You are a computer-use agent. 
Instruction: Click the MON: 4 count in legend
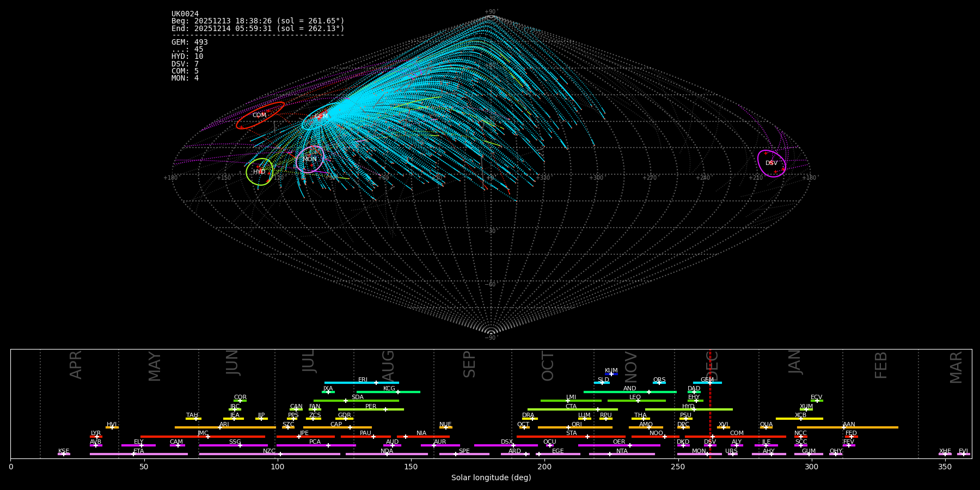click(185, 78)
